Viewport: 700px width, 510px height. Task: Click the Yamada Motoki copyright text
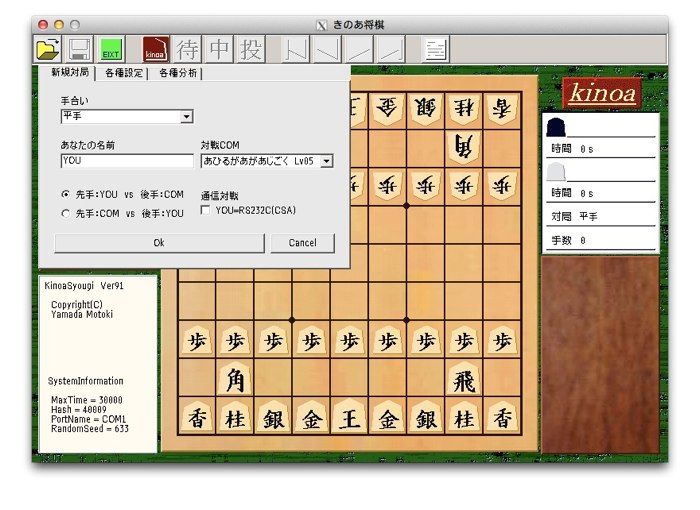click(82, 314)
